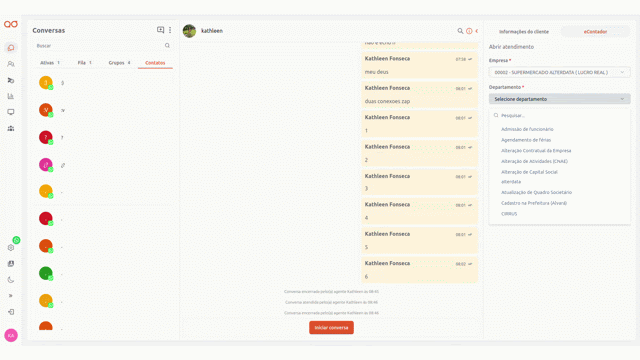Open the Conversas three-dot options menu
This screenshot has height=360, width=640.
point(170,30)
